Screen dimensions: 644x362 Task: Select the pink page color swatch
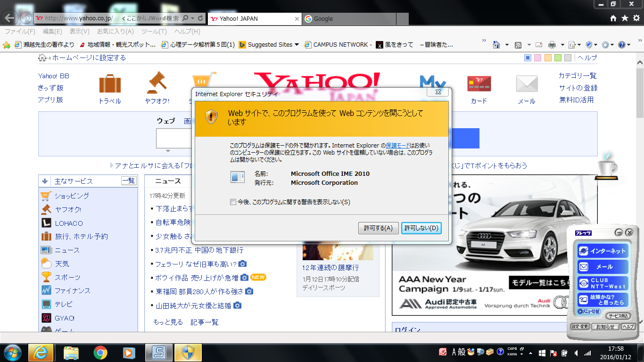pos(538,58)
